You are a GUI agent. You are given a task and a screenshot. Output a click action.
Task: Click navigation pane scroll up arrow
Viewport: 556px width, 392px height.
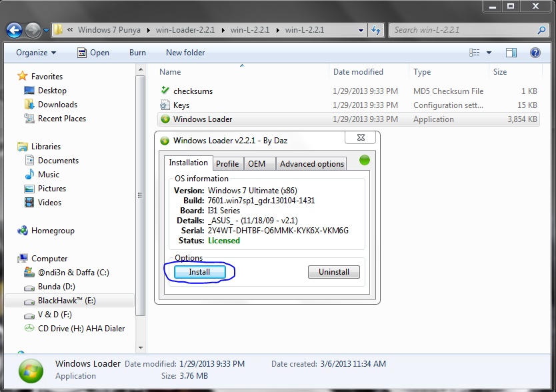point(141,69)
